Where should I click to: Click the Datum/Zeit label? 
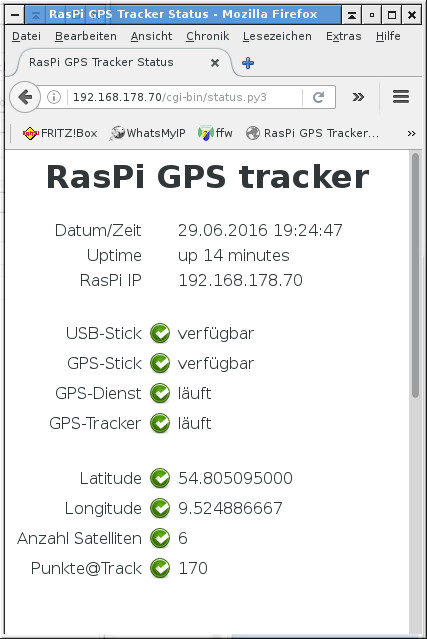[98, 231]
